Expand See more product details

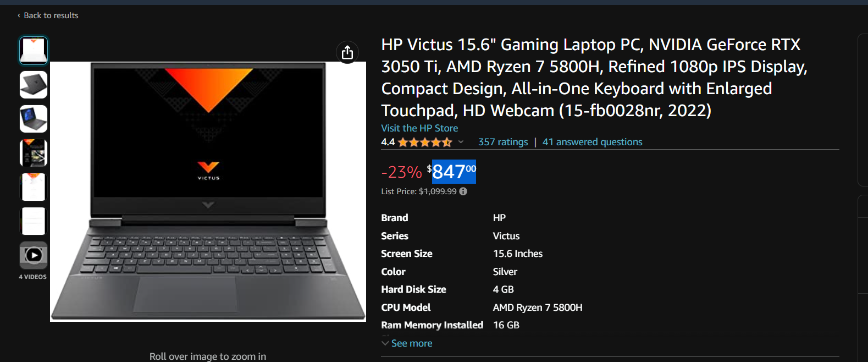click(407, 343)
